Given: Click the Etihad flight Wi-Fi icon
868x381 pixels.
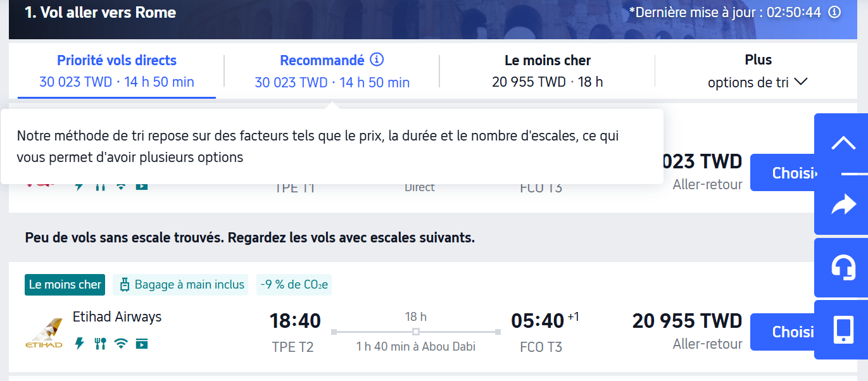Looking at the screenshot, I should (120, 344).
